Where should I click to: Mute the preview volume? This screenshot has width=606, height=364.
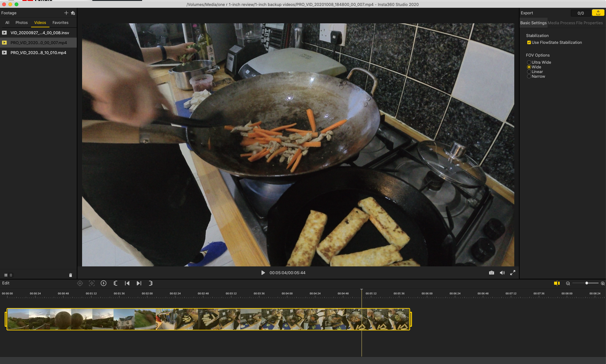tap(502, 273)
